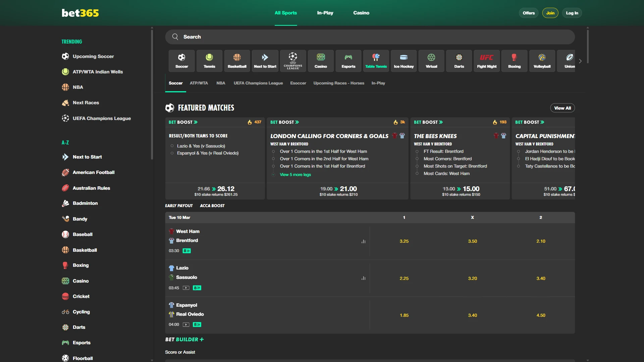Click bet boost badge for West Ham match
The height and width of the screenshot is (362, 644).
coord(187,251)
